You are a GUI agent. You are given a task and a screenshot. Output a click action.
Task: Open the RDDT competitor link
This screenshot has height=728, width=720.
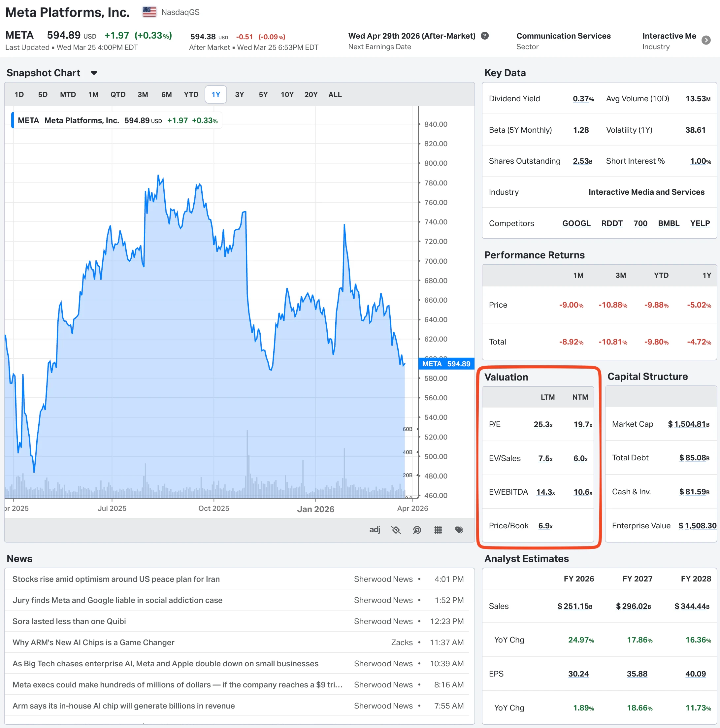[611, 223]
